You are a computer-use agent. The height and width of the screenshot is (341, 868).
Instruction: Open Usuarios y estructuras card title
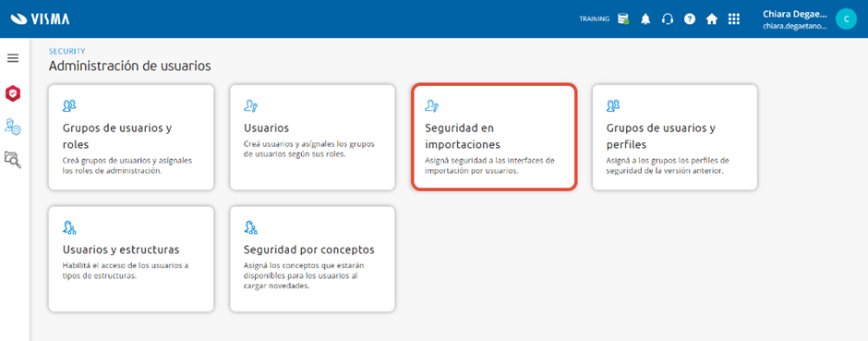(121, 250)
